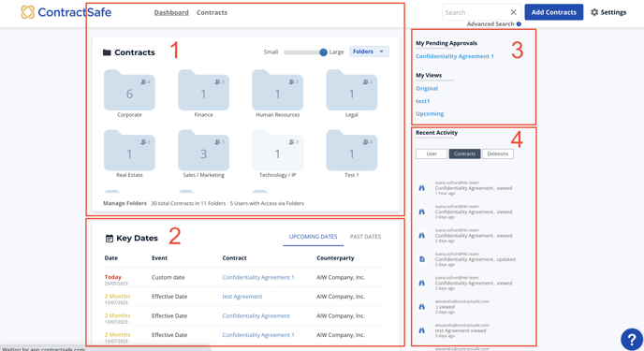
Task: Click the Advanced Search info icon
Action: (x=519, y=24)
